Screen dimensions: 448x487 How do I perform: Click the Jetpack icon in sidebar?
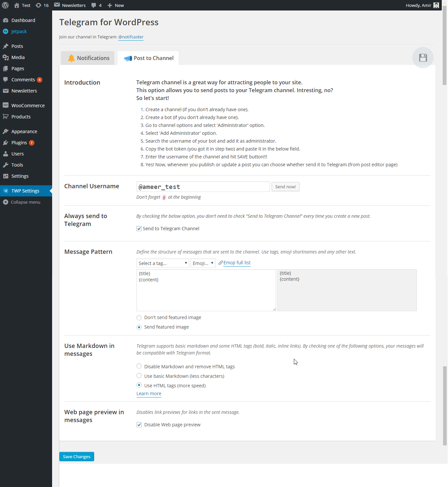tap(6, 31)
